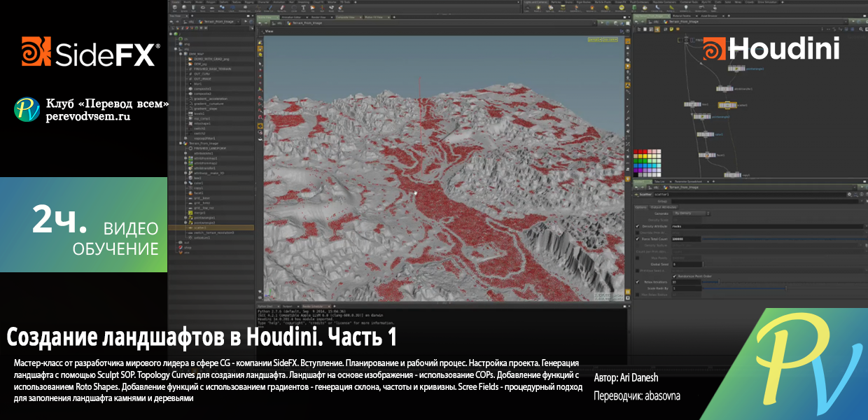Select the Tube shelf tool
Viewport: 868px width, 420px height.
pos(193,8)
